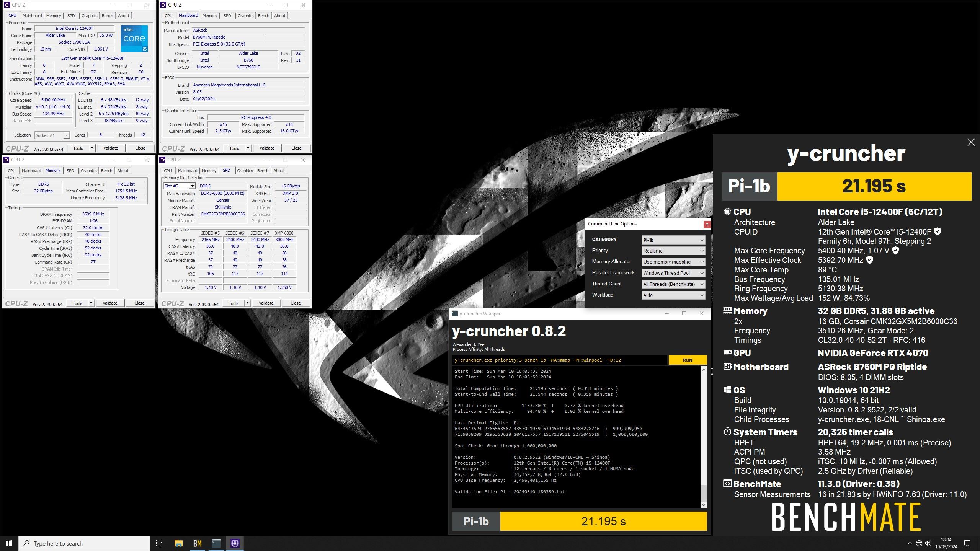Switch to Bench tab in CPU-Z CPU window

[x=108, y=16]
